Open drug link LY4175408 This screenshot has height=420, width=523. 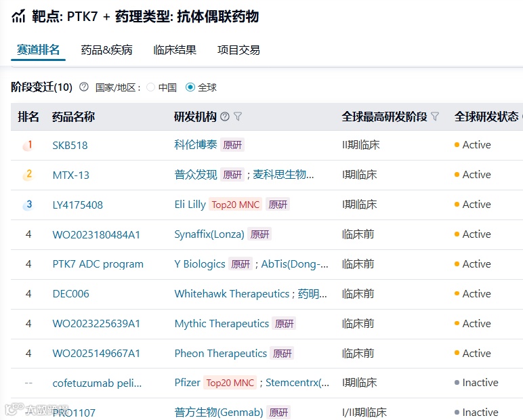[78, 205]
